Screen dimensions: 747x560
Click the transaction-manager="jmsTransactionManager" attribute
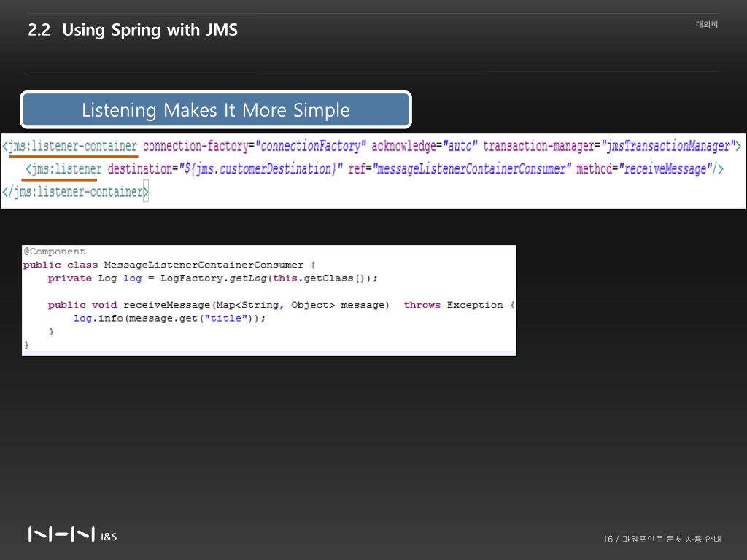[x=608, y=146]
